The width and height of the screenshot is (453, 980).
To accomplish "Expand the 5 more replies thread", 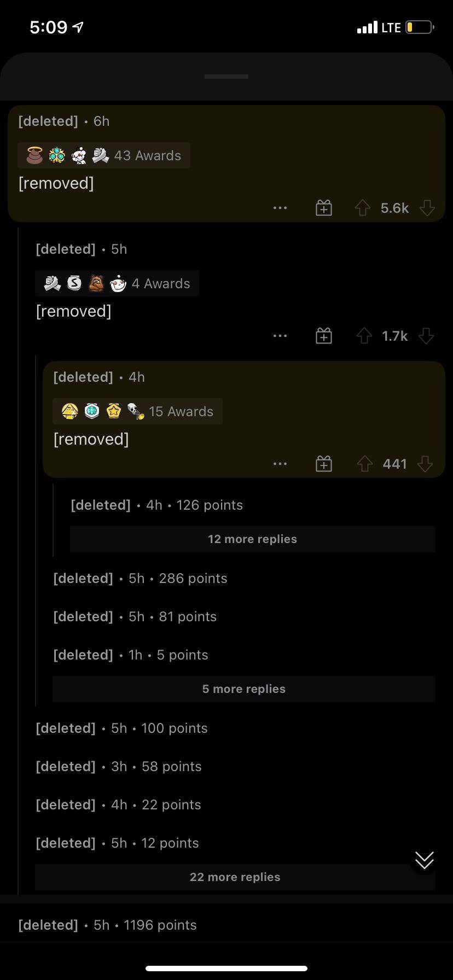I will 243,689.
